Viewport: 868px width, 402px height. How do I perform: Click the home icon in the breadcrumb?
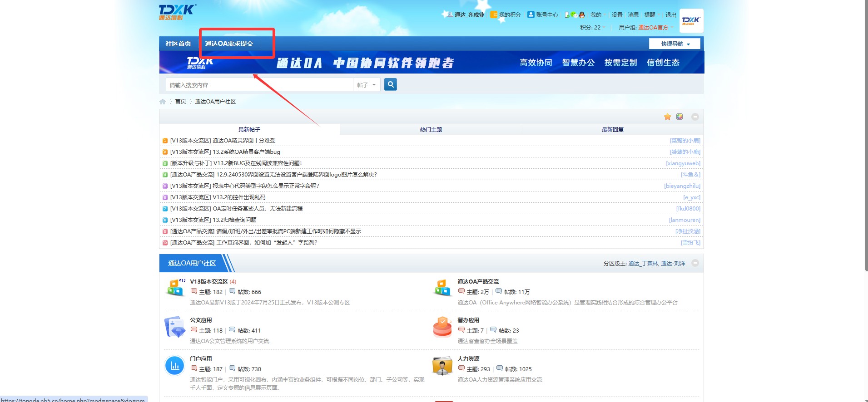pos(163,102)
